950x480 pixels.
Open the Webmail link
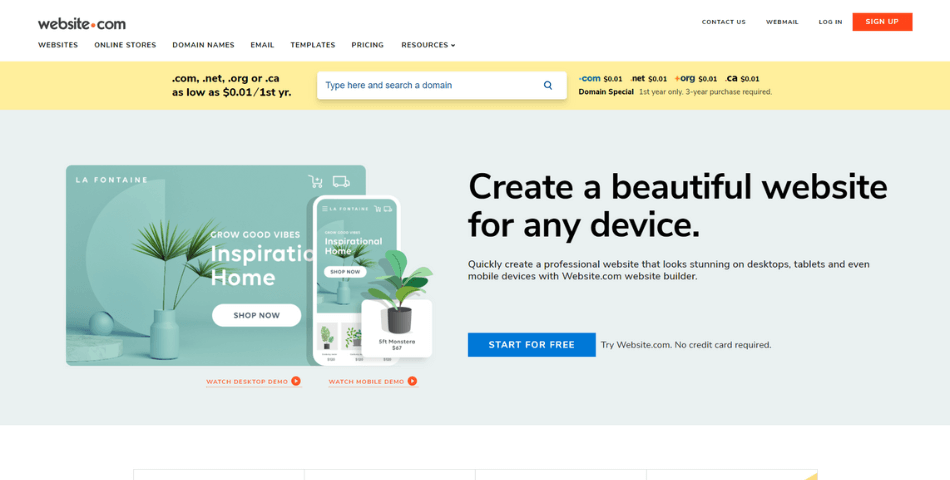pyautogui.click(x=782, y=22)
